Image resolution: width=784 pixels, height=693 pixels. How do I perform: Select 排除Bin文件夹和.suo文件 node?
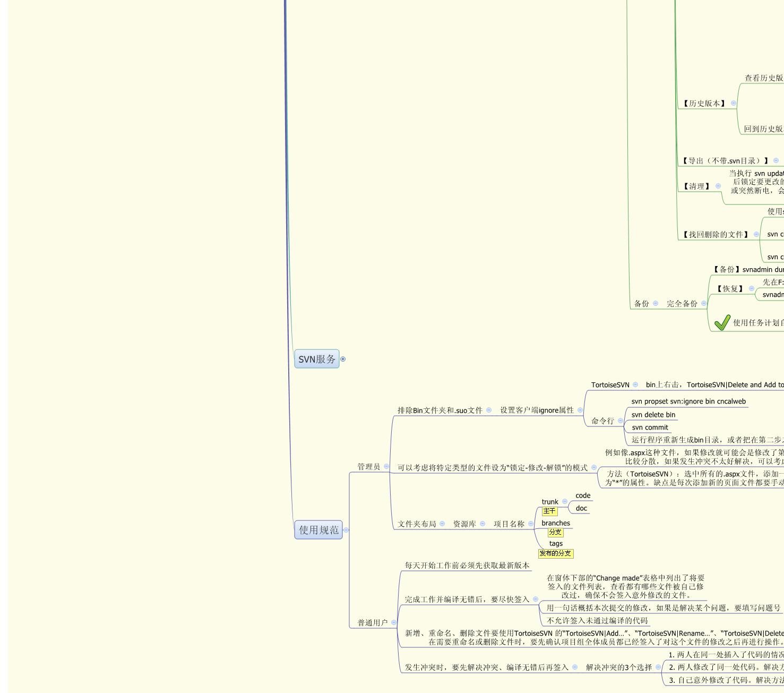point(440,410)
